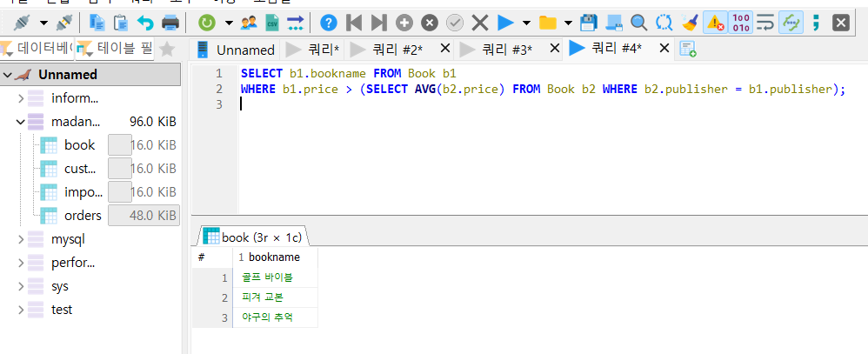Expand the sys database node

(21, 286)
